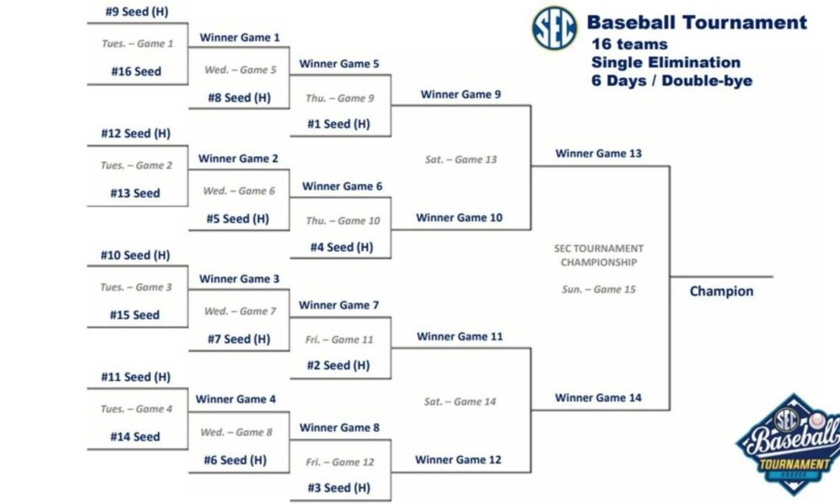Image resolution: width=840 pixels, height=504 pixels.
Task: Select Winner Game 13 slot
Action: [x=598, y=153]
